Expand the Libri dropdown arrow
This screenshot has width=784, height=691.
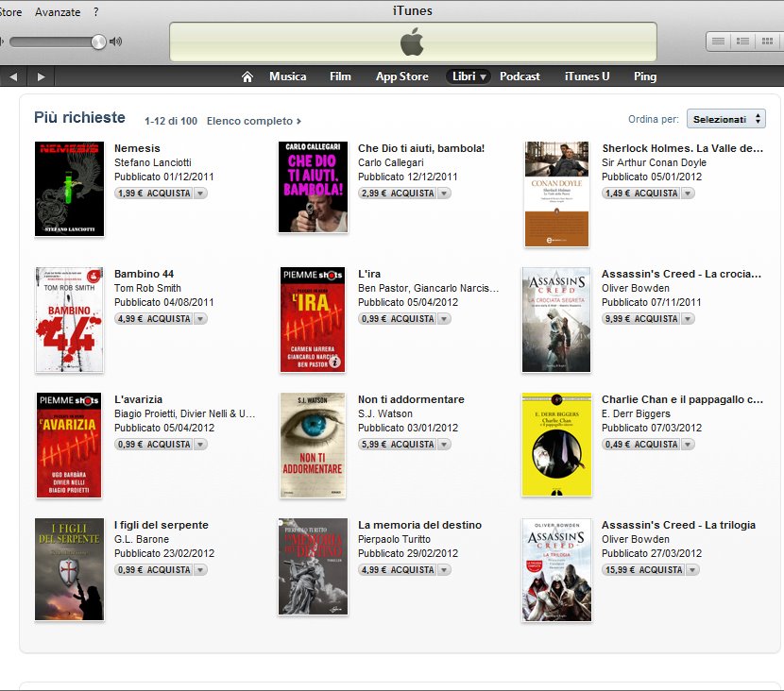pyautogui.click(x=483, y=77)
